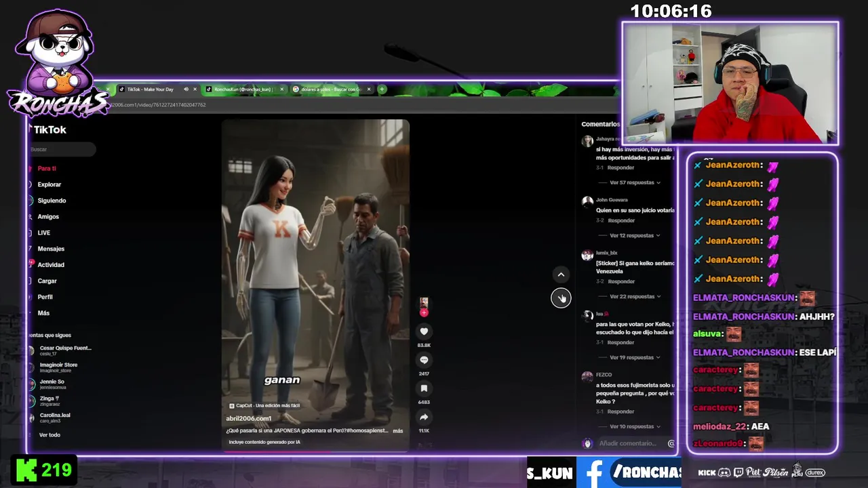Click the TikTok logo
The height and width of the screenshot is (488, 868).
pyautogui.click(x=50, y=129)
